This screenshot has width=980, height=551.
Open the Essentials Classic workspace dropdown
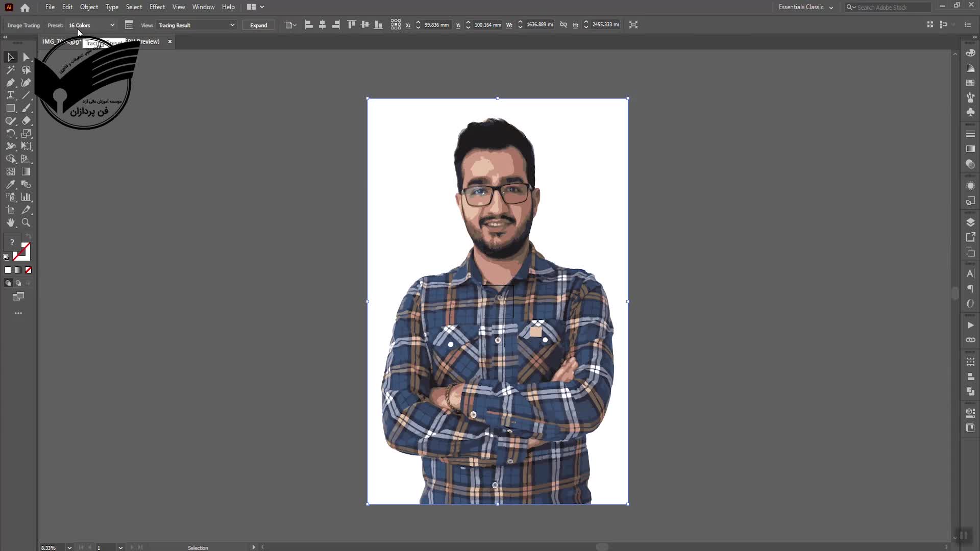805,7
